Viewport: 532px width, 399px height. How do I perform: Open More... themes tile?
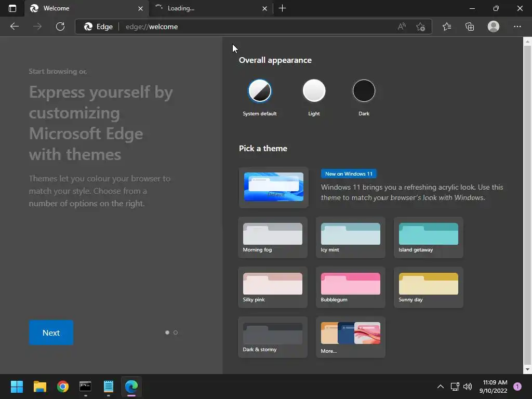[x=351, y=337]
